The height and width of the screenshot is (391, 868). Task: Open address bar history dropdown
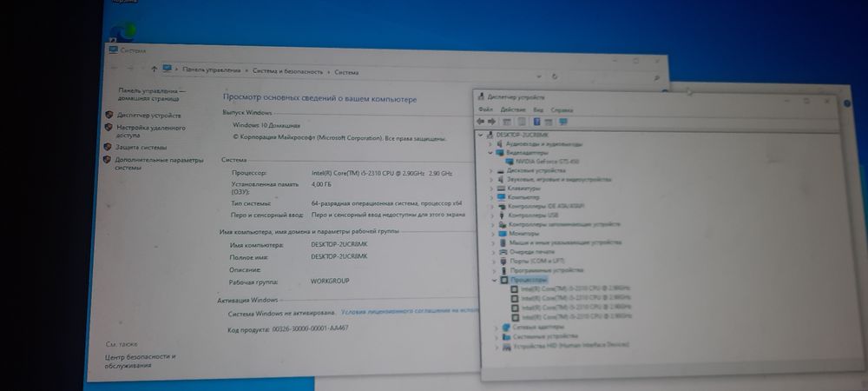point(539,76)
